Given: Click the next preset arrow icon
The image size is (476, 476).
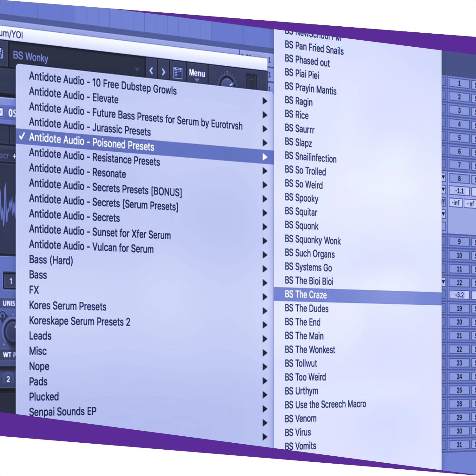Looking at the screenshot, I should [x=163, y=72].
